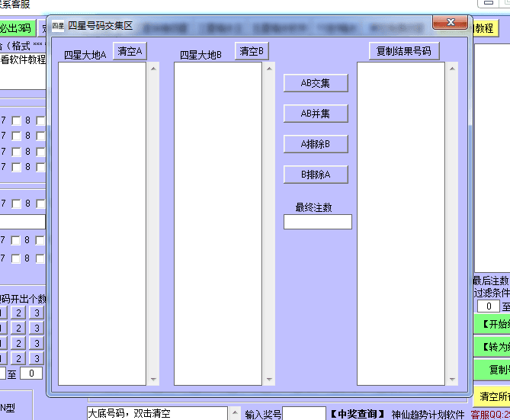Click the 输入奖号 input field
Screen dimensions: 510x420
[x=304, y=414]
